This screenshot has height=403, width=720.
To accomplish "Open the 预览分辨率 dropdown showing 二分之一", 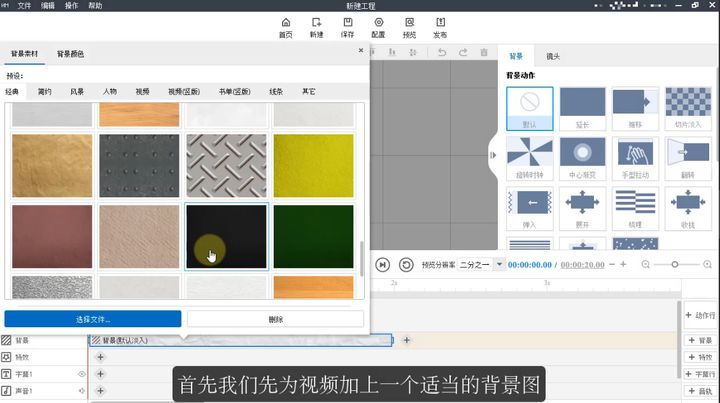I will click(x=482, y=264).
